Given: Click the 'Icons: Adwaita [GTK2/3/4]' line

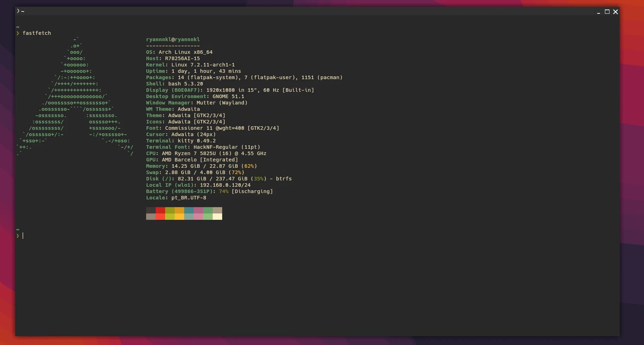Looking at the screenshot, I should point(186,122).
